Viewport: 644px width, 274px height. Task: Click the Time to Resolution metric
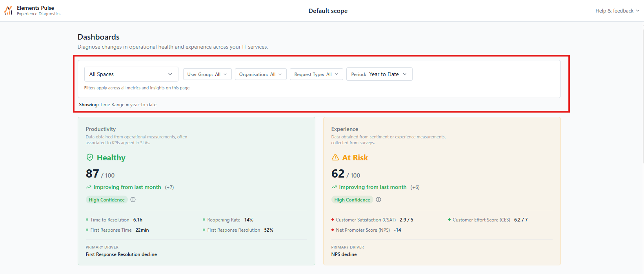pos(114,220)
